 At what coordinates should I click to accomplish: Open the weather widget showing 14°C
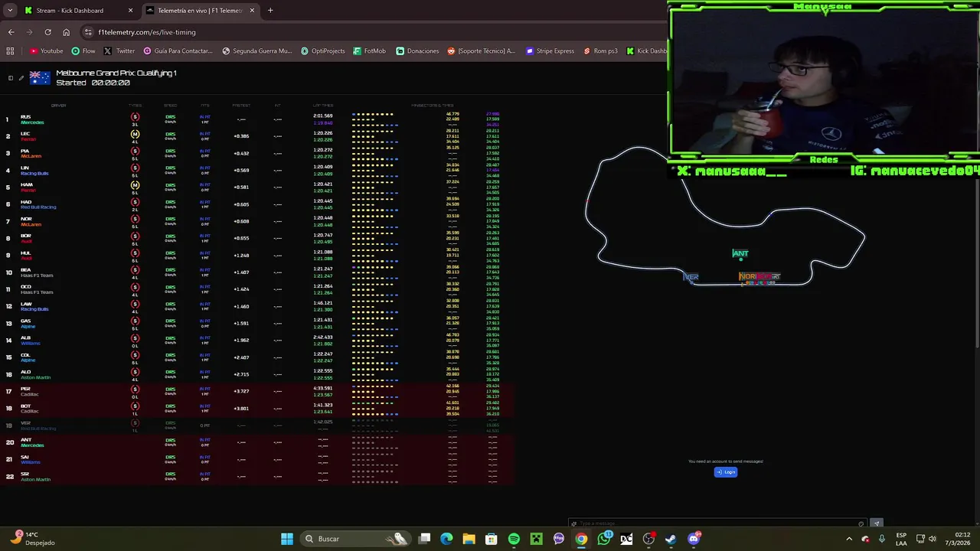34,539
